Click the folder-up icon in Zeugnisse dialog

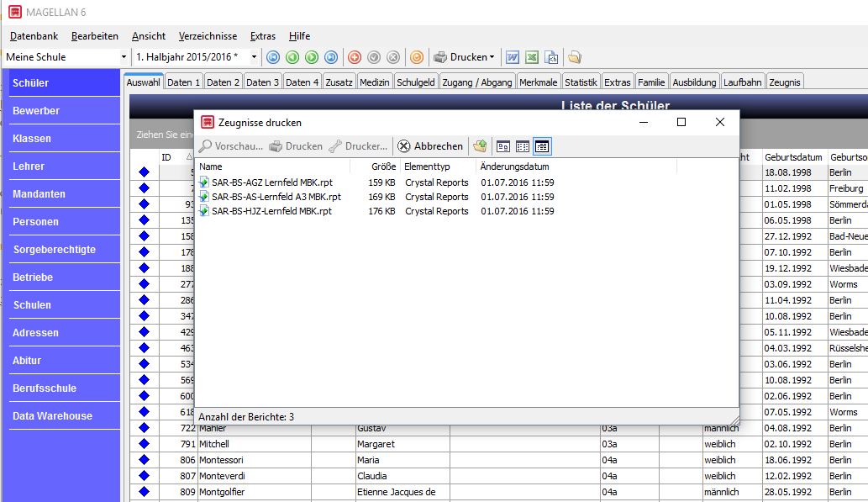480,146
